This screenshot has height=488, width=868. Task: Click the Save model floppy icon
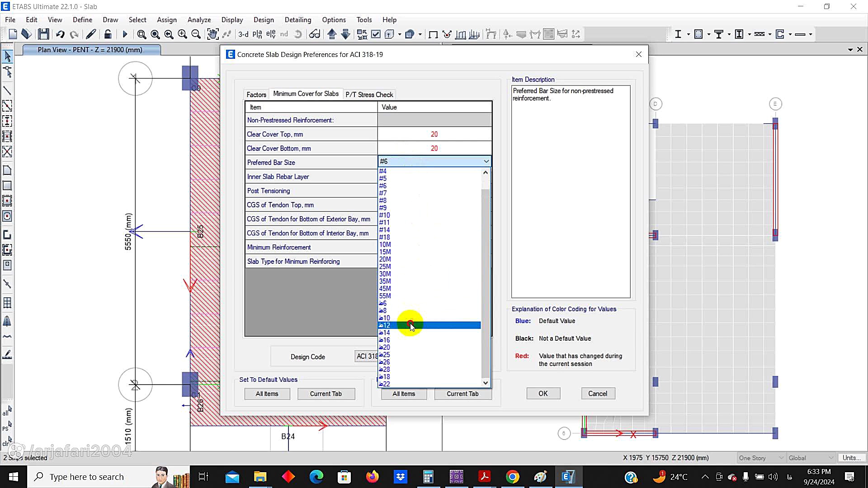pyautogui.click(x=43, y=34)
